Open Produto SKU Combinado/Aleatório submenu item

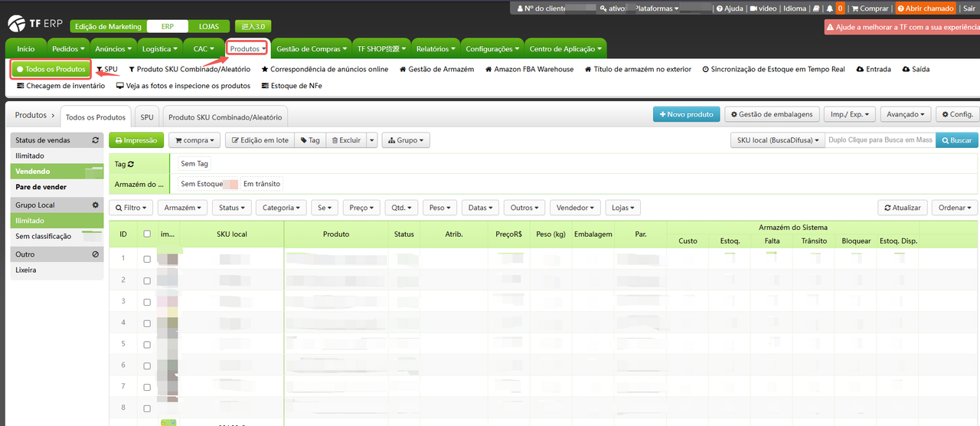tap(189, 69)
